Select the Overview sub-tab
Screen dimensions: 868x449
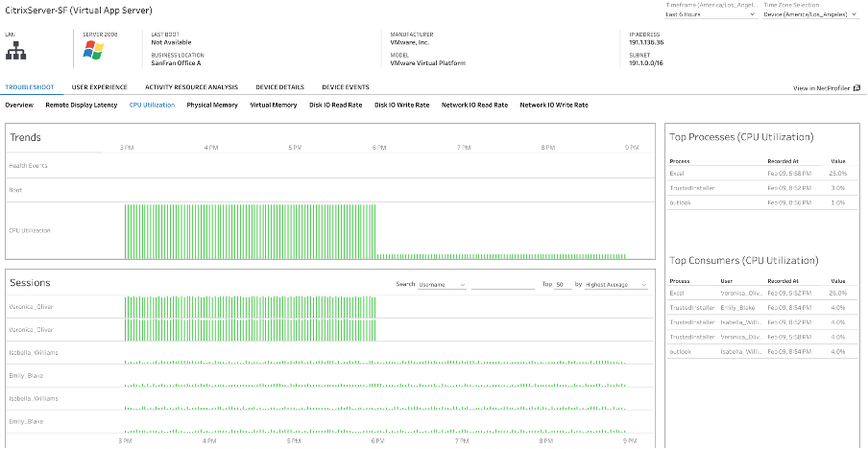(x=19, y=105)
